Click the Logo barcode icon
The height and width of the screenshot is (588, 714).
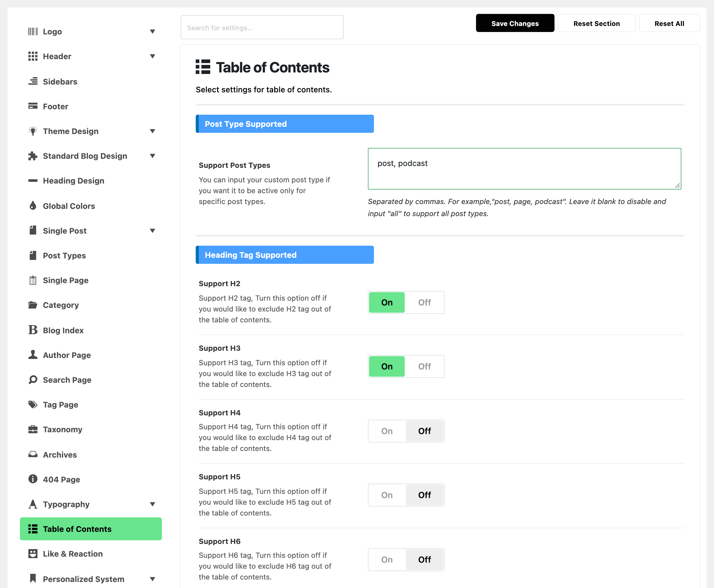click(33, 31)
